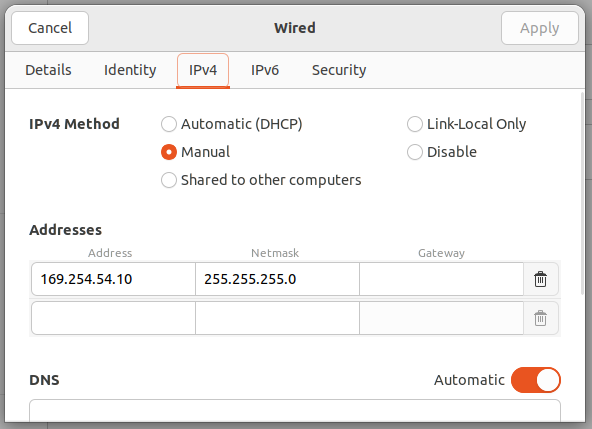Switch to the IPv6 tab
592x429 pixels.
click(x=265, y=70)
